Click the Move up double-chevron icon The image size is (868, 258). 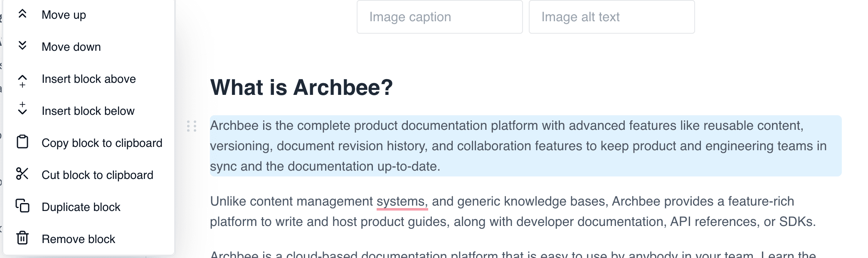click(22, 14)
